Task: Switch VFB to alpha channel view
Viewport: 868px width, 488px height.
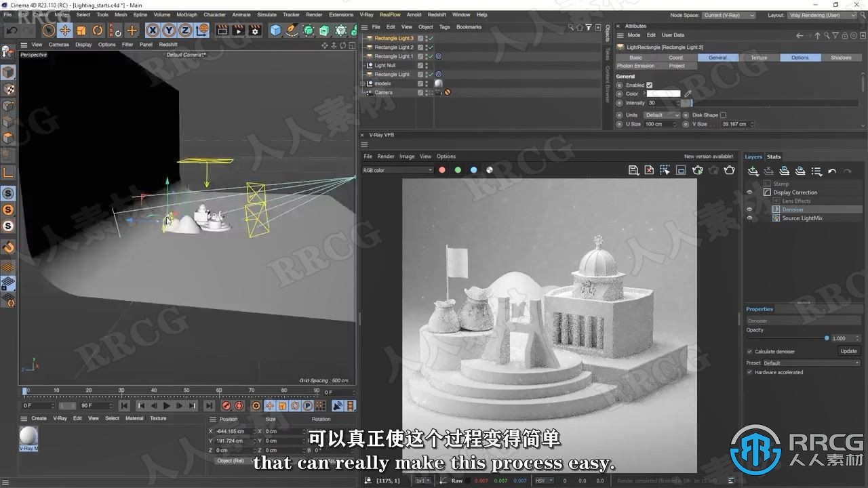Action: (x=490, y=170)
